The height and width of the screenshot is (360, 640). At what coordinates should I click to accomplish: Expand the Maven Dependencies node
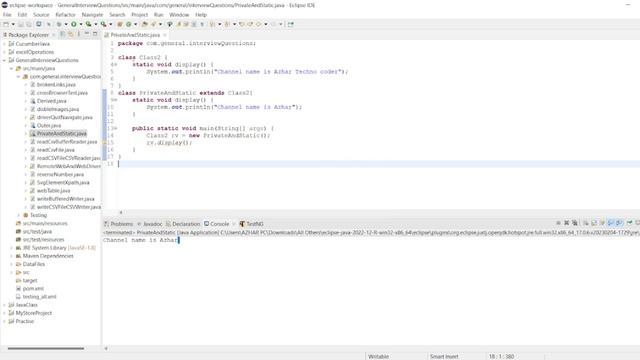(x=11, y=256)
